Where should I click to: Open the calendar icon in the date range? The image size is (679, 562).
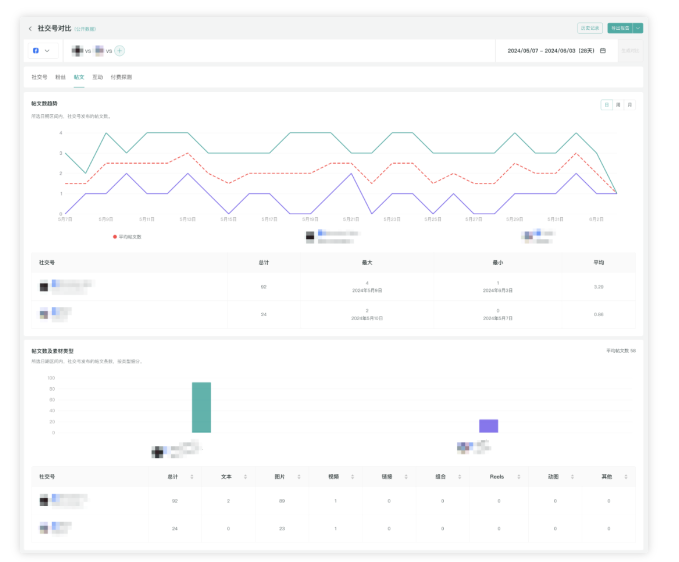(x=603, y=51)
